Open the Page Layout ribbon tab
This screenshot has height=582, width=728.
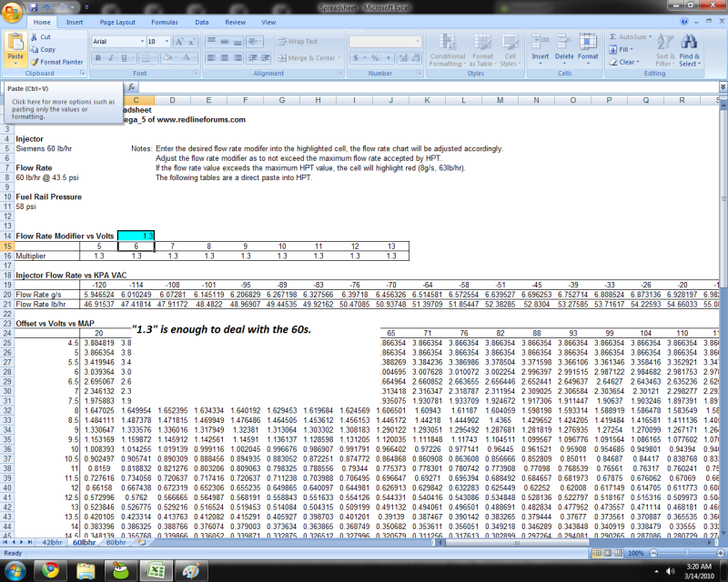coord(117,22)
